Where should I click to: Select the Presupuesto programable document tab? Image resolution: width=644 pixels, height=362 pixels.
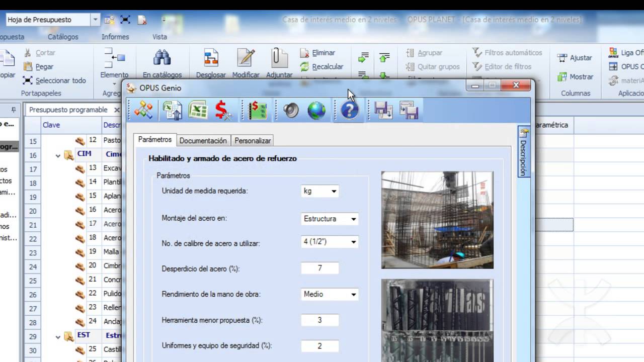coord(68,110)
